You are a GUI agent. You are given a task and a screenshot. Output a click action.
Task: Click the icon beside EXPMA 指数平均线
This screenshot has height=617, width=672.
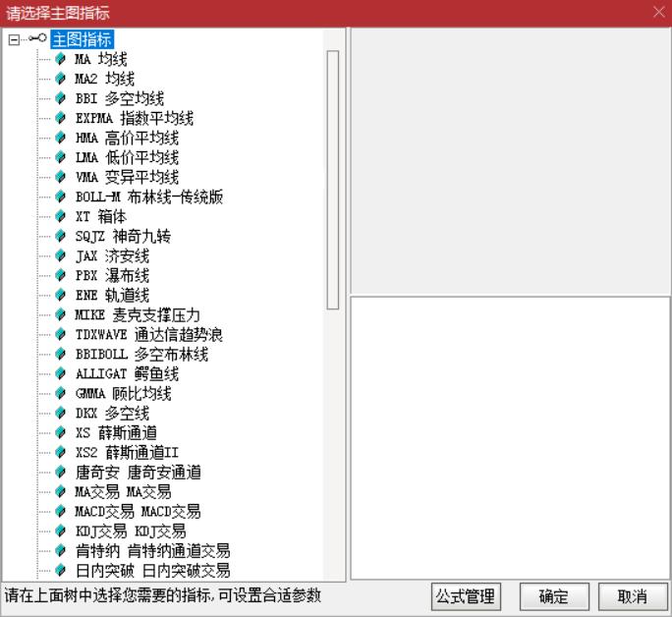pos(62,119)
